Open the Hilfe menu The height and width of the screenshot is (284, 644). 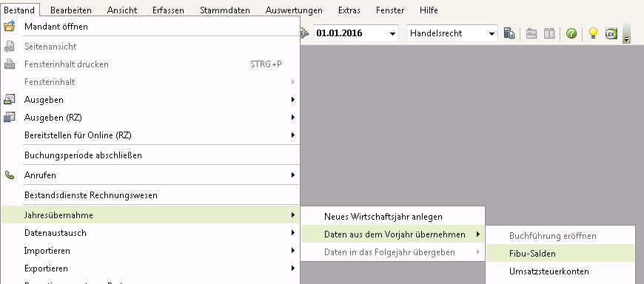(429, 10)
